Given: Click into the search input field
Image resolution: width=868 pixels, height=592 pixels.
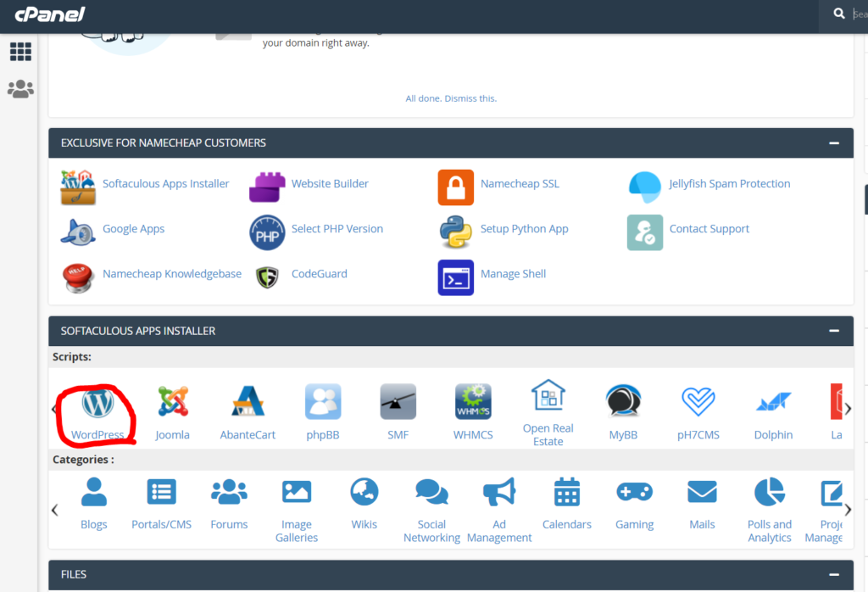Looking at the screenshot, I should coord(860,14).
